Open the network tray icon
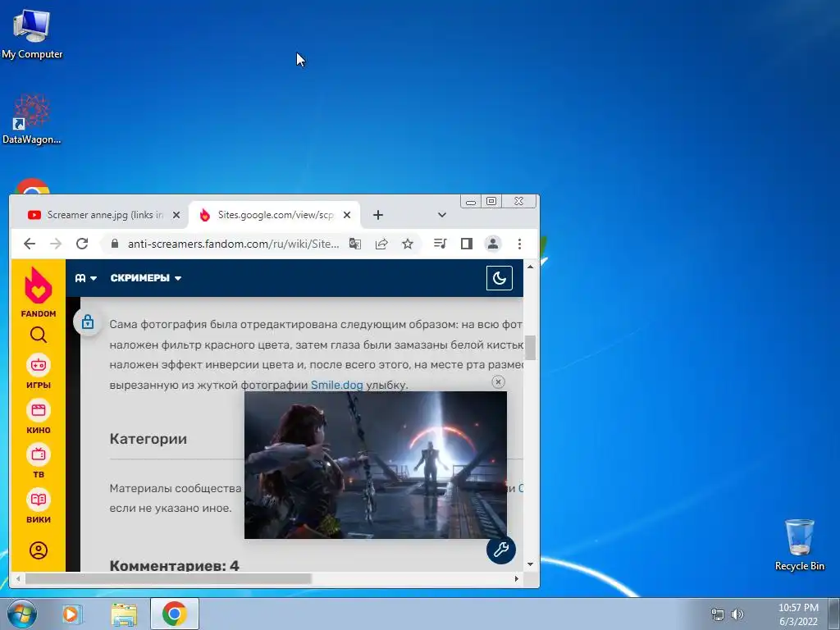 717,614
